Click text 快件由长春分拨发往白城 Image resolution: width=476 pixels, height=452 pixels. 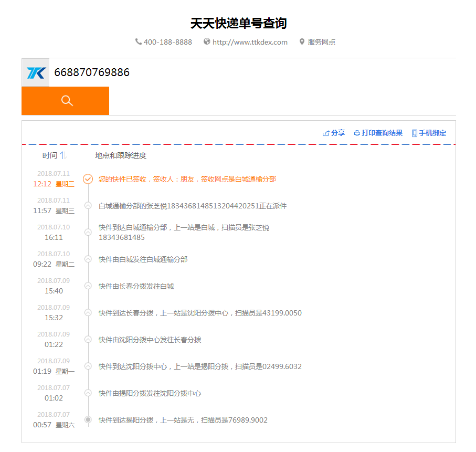[x=136, y=286]
